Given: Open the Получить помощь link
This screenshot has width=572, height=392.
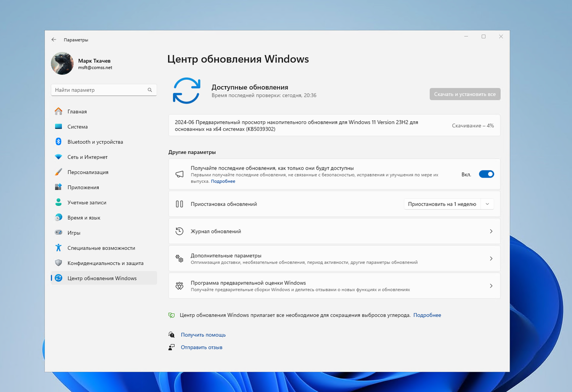Looking at the screenshot, I should (x=203, y=335).
